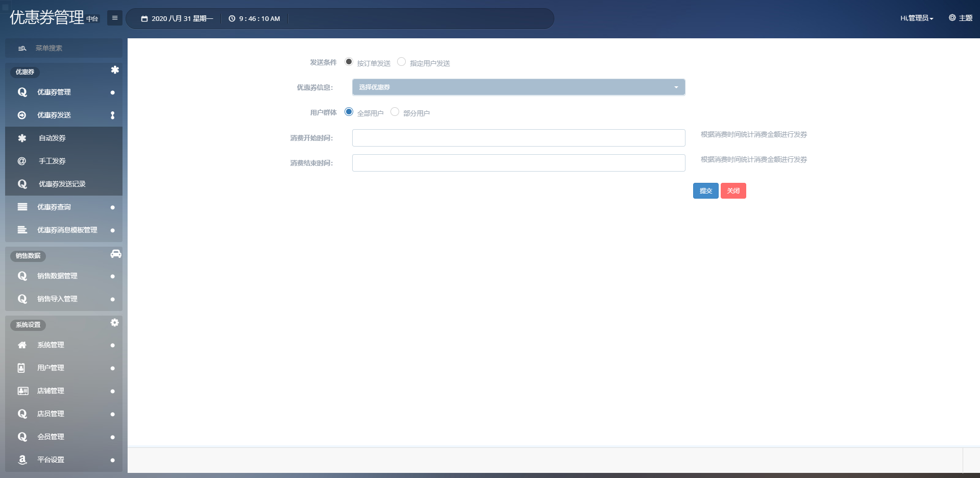Click the car icon beside 销售数据 section
980x478 pixels.
(116, 254)
